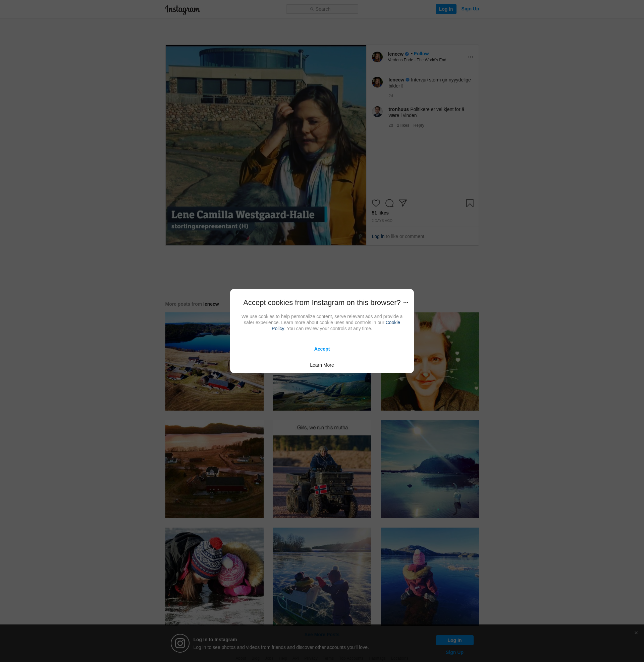Screen dimensions: 644x662
Task: Open the coastal bridge thumbnail behind dialog
Action: point(322,392)
